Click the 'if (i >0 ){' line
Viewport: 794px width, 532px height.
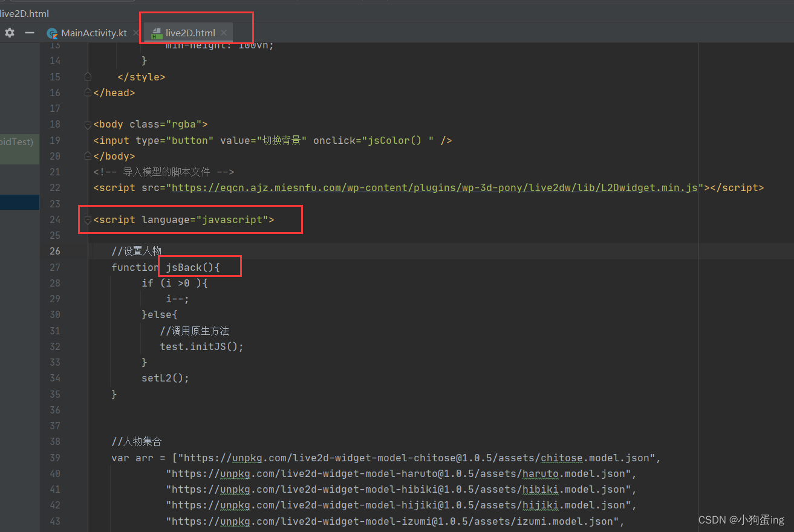click(175, 283)
